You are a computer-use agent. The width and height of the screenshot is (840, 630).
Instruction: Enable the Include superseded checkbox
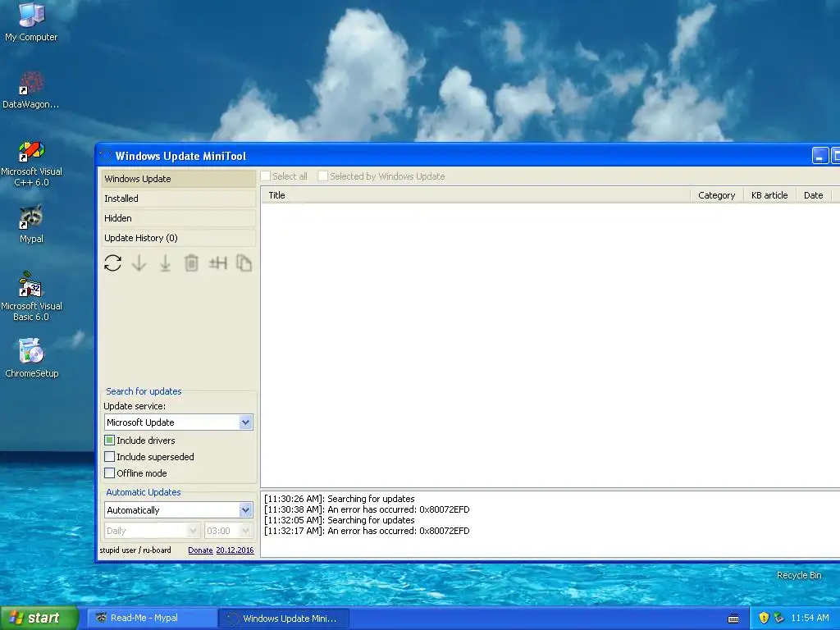coord(109,457)
